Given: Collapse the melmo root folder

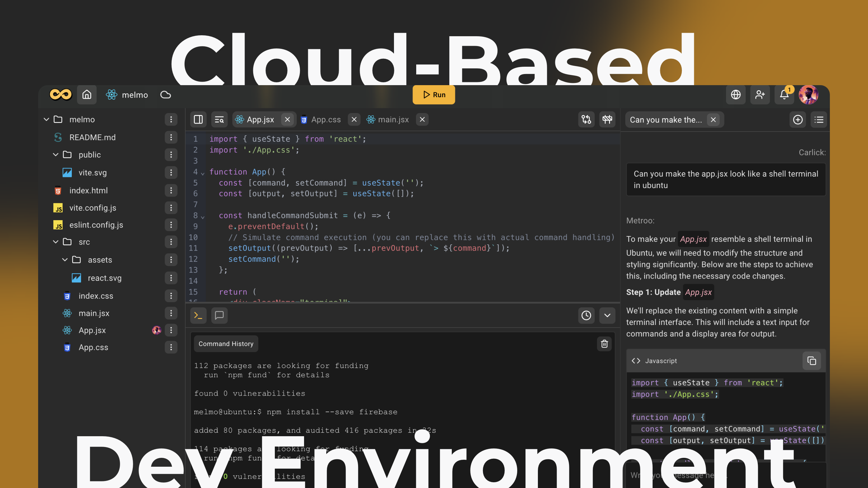Looking at the screenshot, I should [x=46, y=119].
